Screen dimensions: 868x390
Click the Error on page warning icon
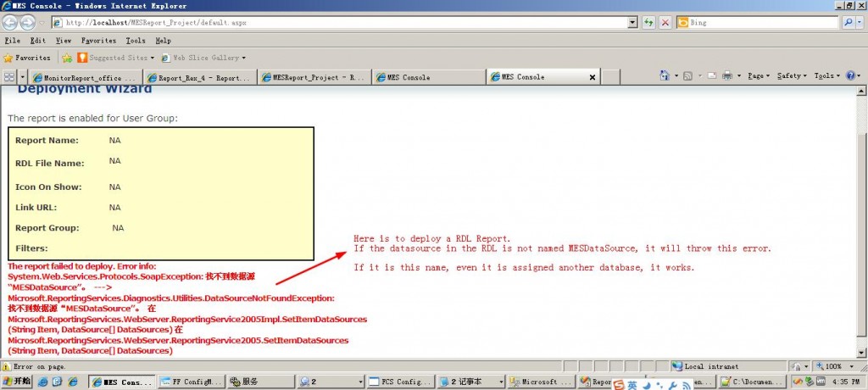click(7, 366)
